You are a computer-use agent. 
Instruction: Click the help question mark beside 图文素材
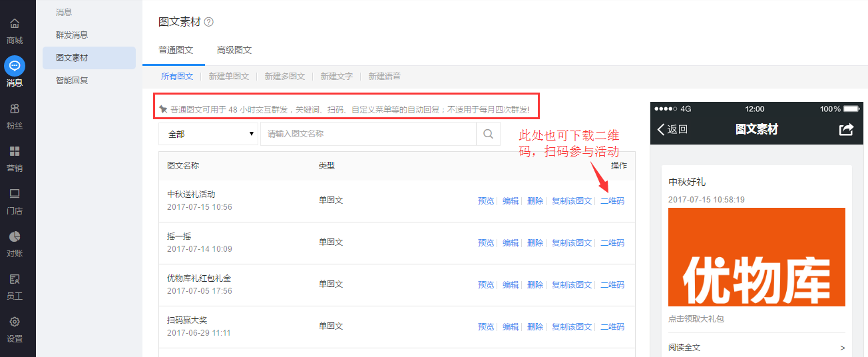pyautogui.click(x=209, y=22)
